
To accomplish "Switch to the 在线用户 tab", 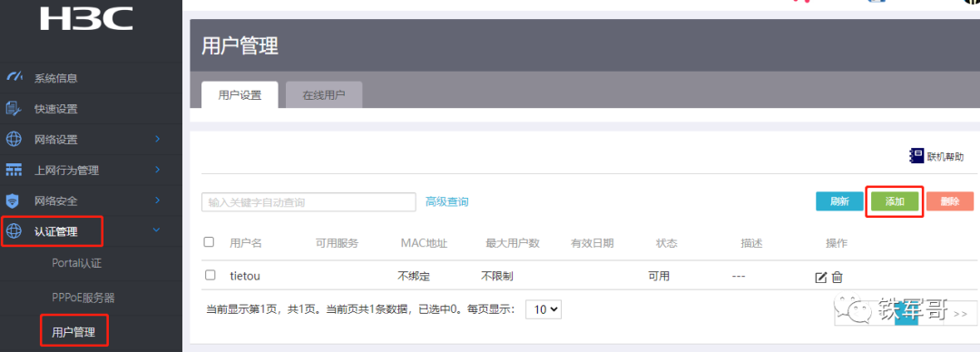I will (x=324, y=95).
